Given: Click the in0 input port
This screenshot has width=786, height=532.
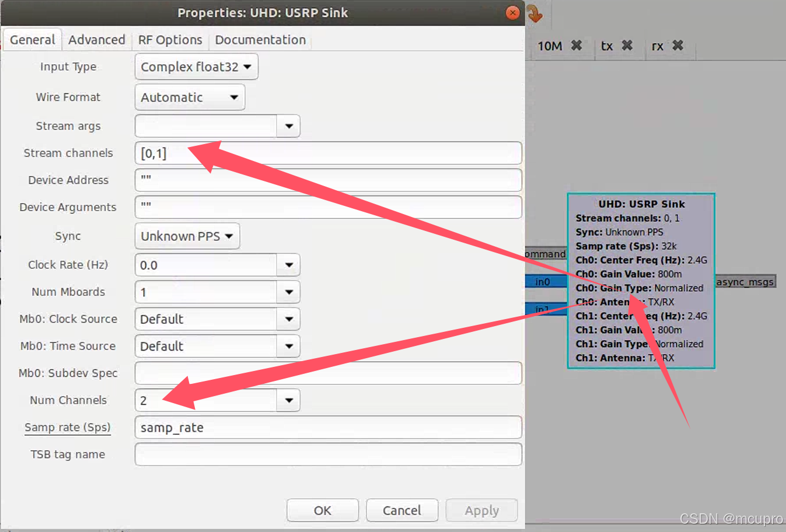Looking at the screenshot, I should (546, 282).
